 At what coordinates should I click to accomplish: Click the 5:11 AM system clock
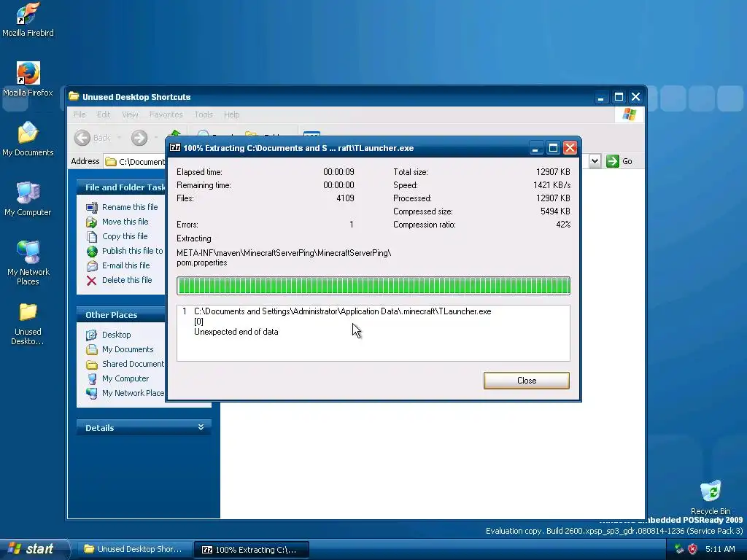click(x=720, y=549)
